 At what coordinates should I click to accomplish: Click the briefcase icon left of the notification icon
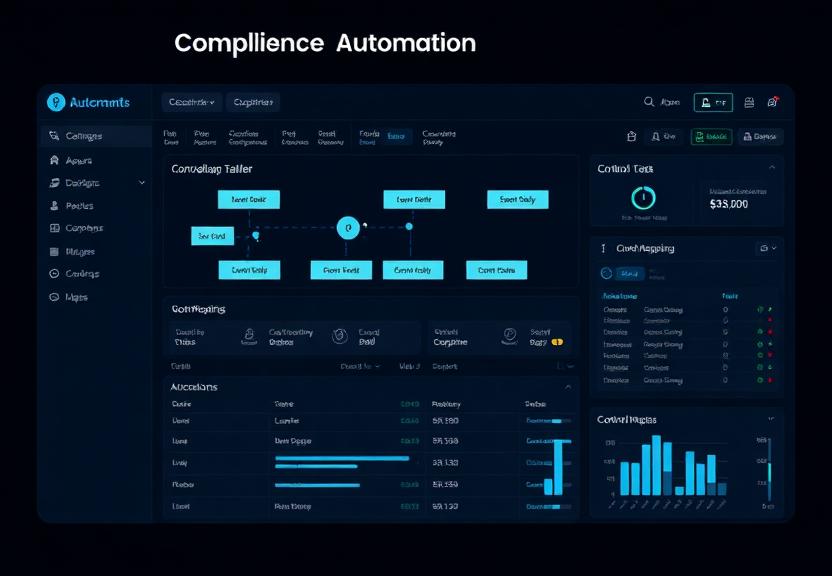click(x=749, y=102)
